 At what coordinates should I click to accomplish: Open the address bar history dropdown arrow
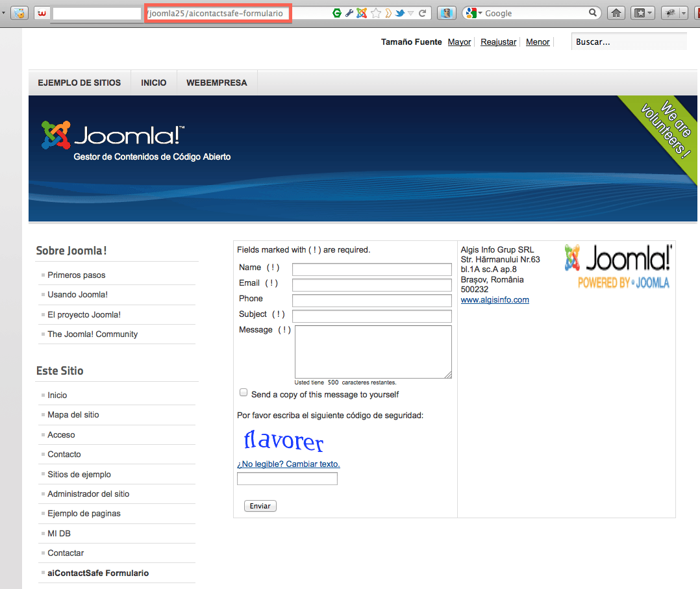(410, 14)
